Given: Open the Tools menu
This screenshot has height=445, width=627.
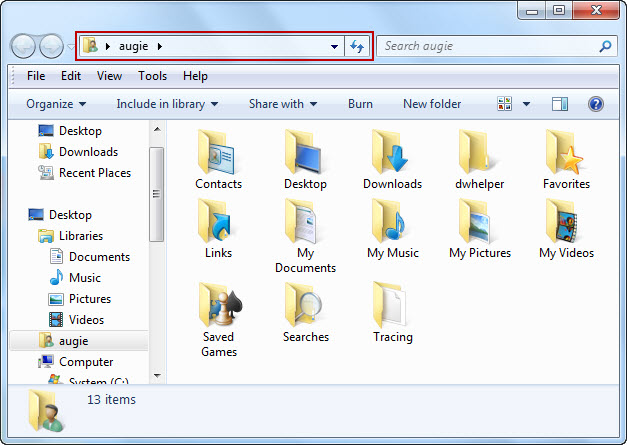Looking at the screenshot, I should [152, 76].
